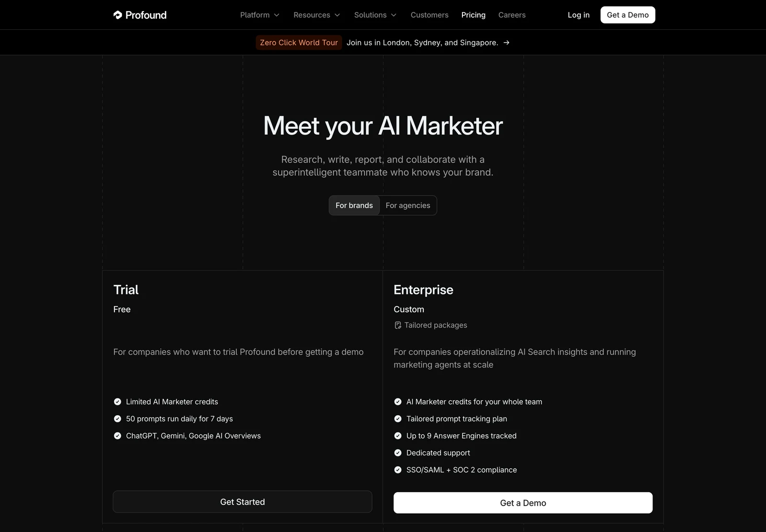Expand the Platform dropdown menu
The height and width of the screenshot is (532, 766).
260,15
